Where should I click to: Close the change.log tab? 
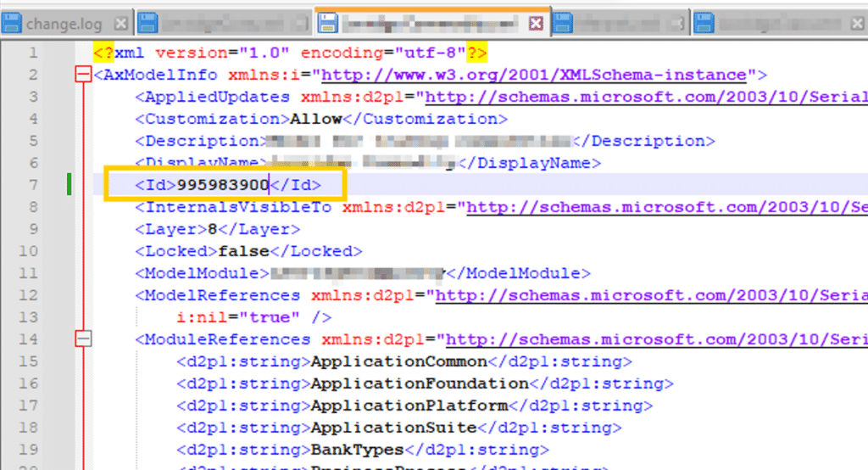click(x=121, y=24)
